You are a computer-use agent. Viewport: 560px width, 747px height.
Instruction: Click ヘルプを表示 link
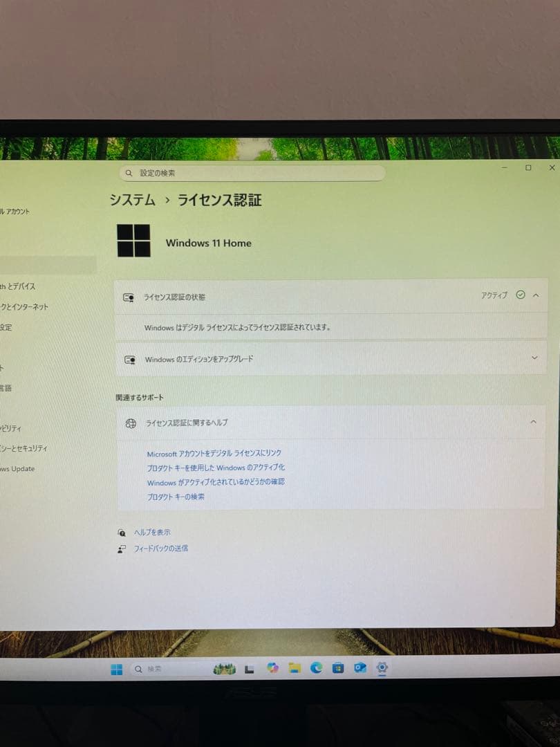click(x=152, y=532)
